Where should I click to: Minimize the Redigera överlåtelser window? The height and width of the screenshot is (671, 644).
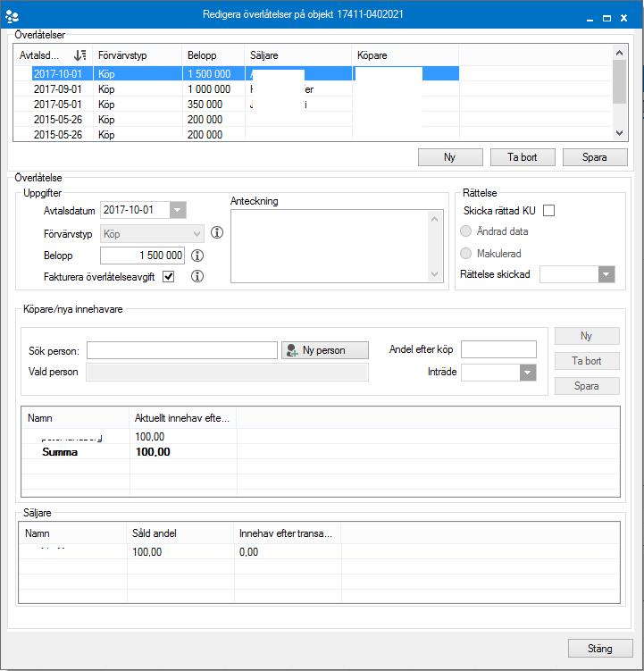[590, 19]
